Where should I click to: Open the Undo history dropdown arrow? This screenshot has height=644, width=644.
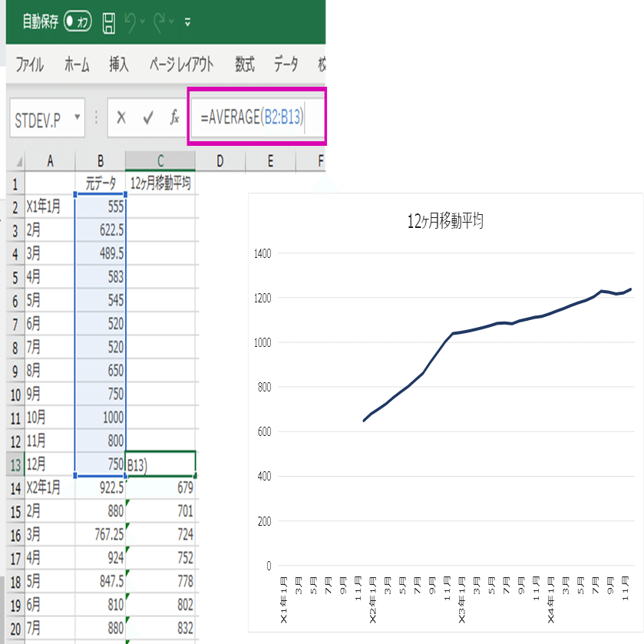pyautogui.click(x=142, y=21)
